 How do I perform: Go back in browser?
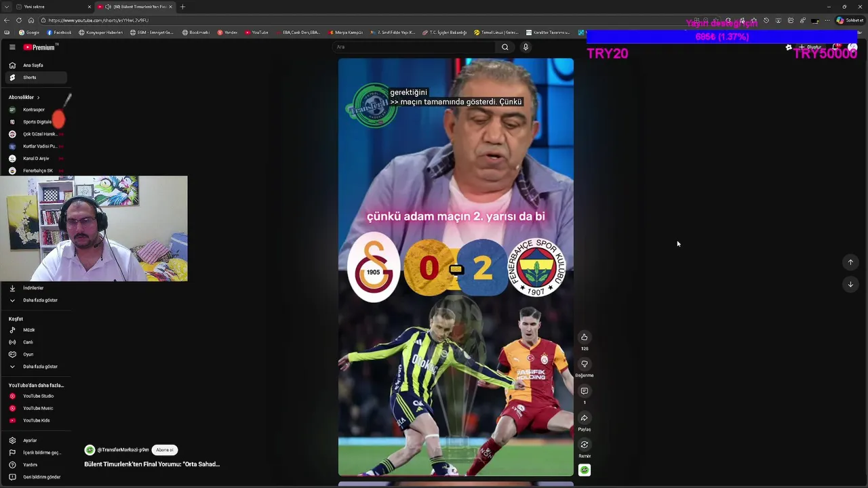[x=7, y=20]
